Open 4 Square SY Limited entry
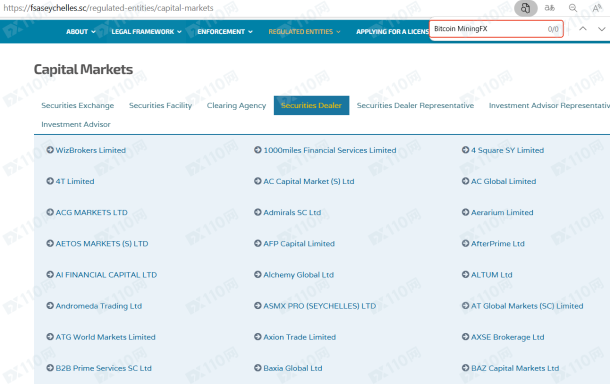 click(507, 150)
